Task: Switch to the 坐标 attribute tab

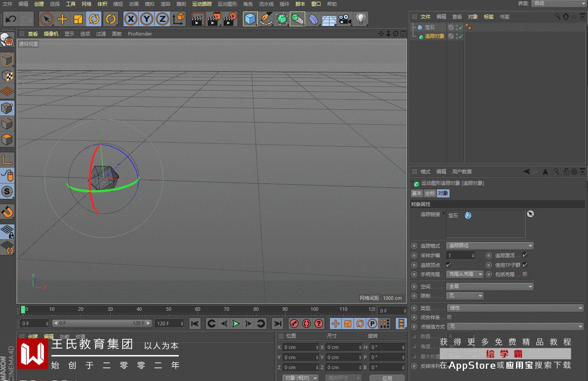Action: [429, 193]
